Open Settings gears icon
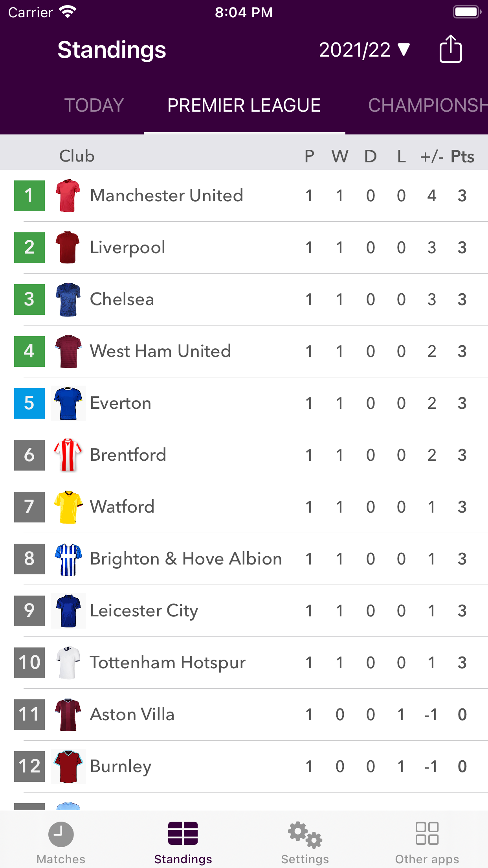Screen dimensions: 488x868 tap(305, 834)
